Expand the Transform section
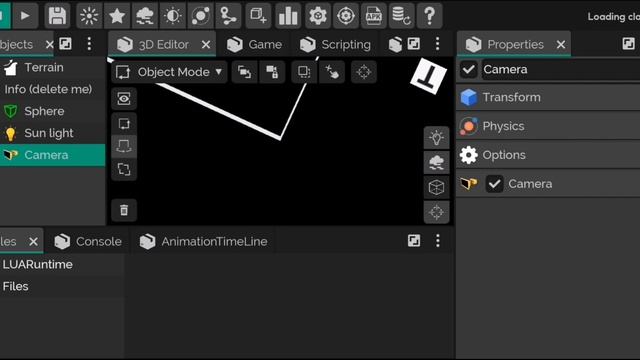This screenshot has height=360, width=640. coord(548,97)
